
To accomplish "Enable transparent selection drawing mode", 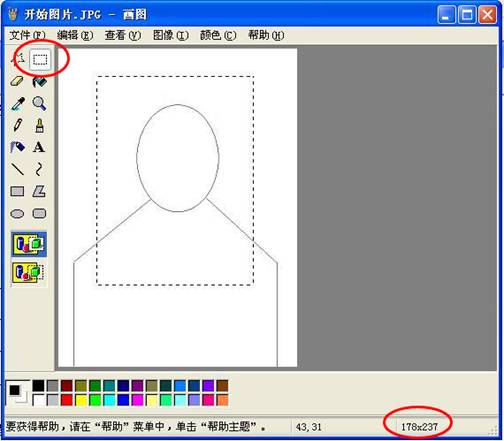I will pyautogui.click(x=29, y=273).
